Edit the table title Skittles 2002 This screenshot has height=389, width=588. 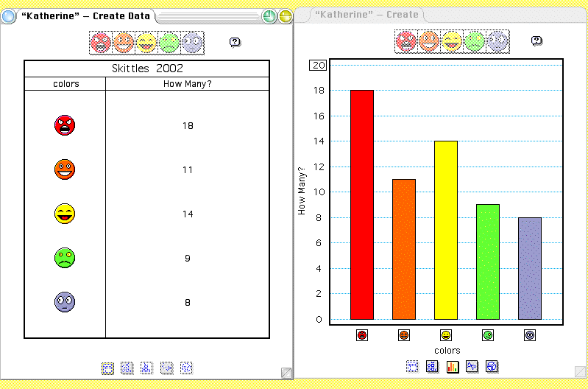147,69
